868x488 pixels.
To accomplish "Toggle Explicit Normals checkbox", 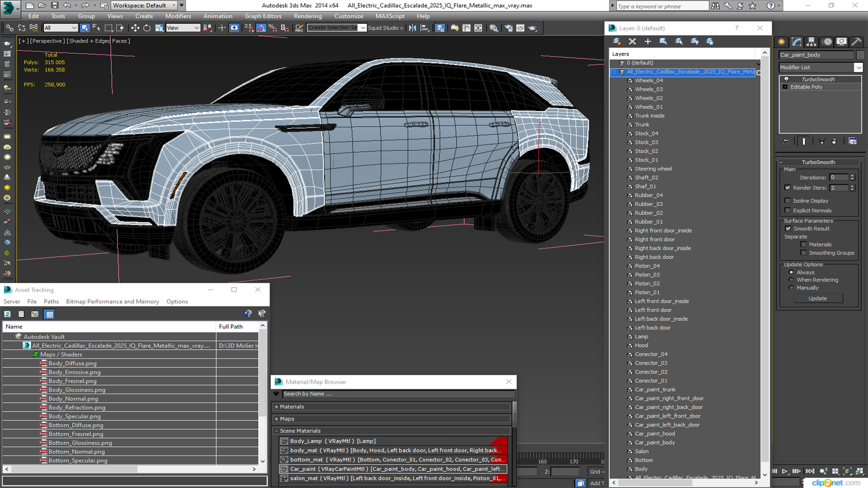I will [788, 211].
